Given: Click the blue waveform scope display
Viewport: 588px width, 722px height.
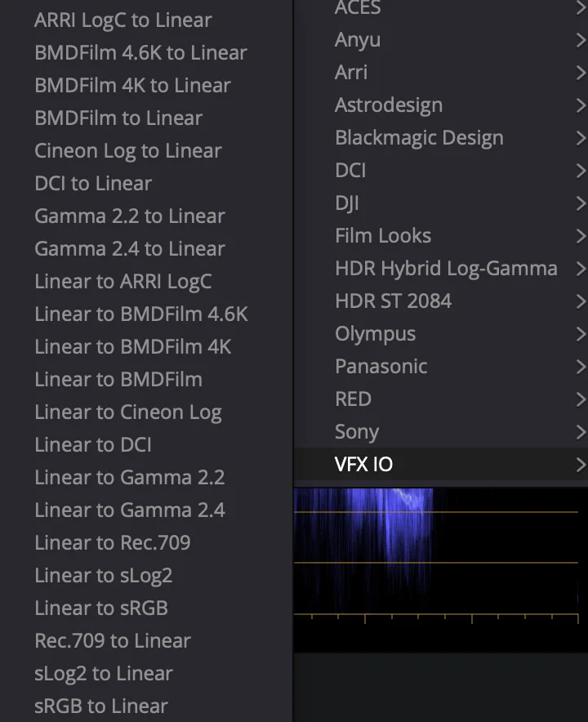Looking at the screenshot, I should (x=441, y=570).
